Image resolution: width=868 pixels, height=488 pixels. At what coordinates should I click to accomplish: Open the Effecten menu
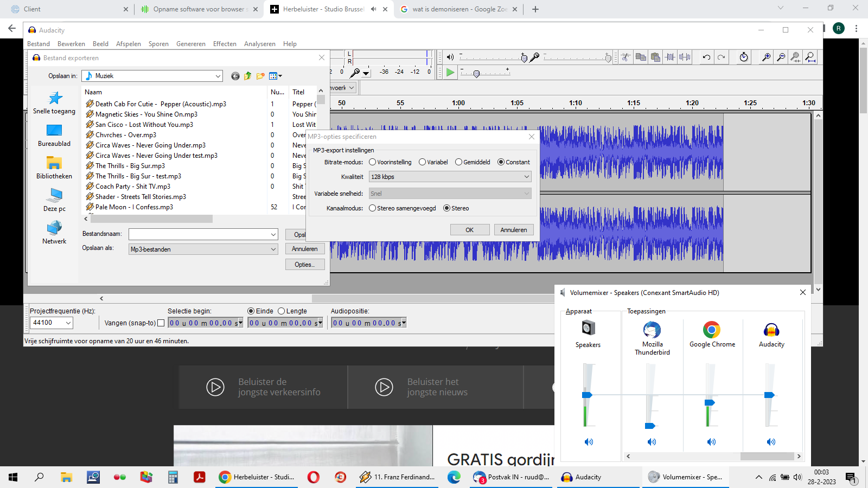pyautogui.click(x=225, y=44)
